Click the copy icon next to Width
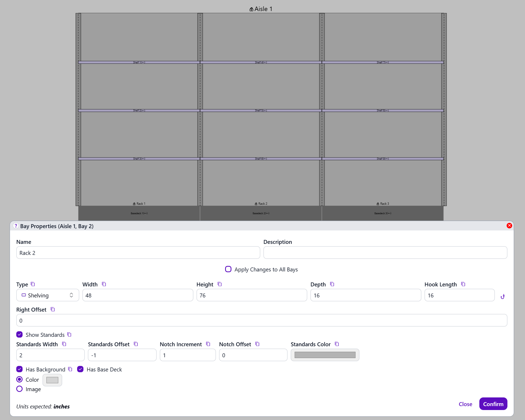 (104, 284)
